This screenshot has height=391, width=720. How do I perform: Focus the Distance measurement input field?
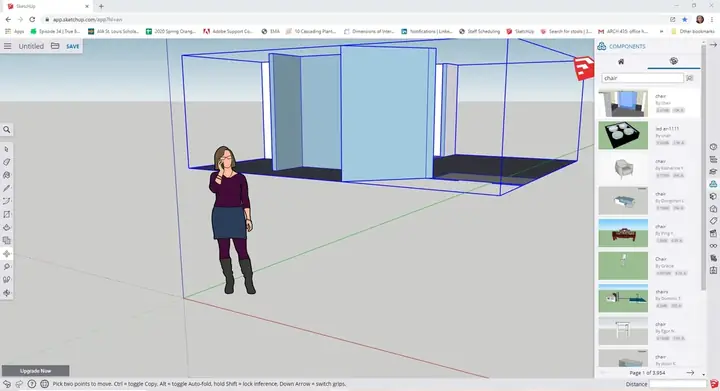(x=677, y=384)
